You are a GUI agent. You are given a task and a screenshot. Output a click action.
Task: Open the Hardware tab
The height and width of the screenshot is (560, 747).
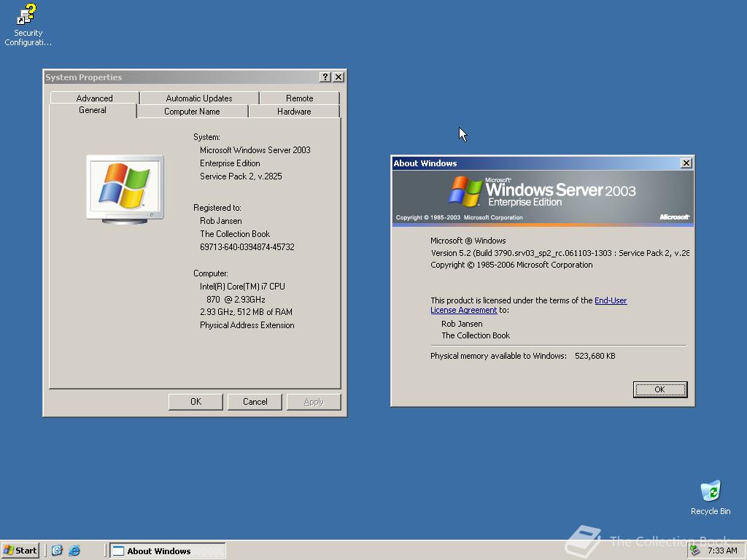click(x=294, y=112)
